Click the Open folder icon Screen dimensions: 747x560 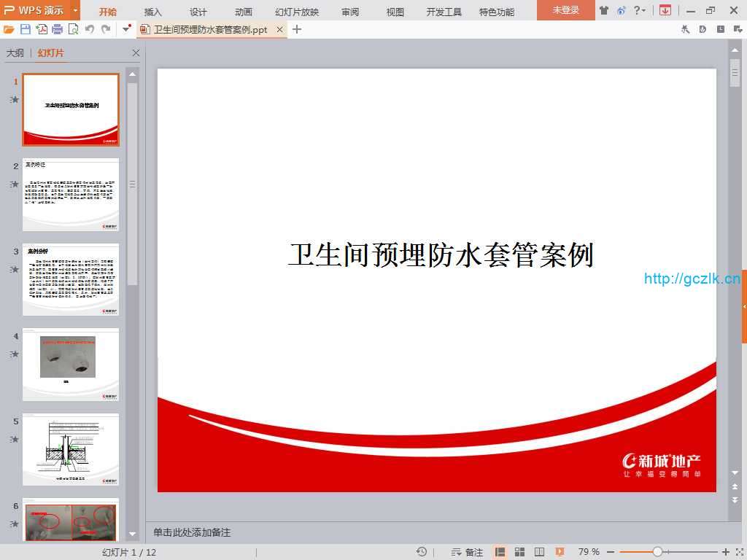pos(9,29)
